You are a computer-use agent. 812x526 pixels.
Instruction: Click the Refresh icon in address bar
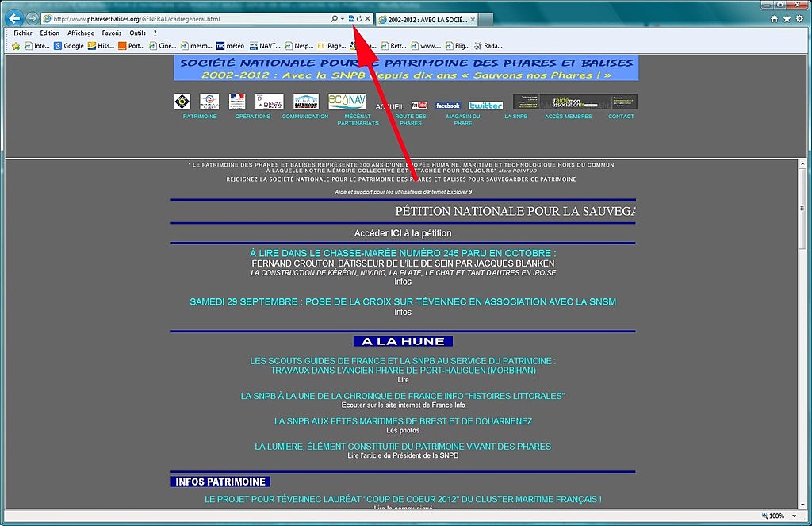pyautogui.click(x=359, y=19)
